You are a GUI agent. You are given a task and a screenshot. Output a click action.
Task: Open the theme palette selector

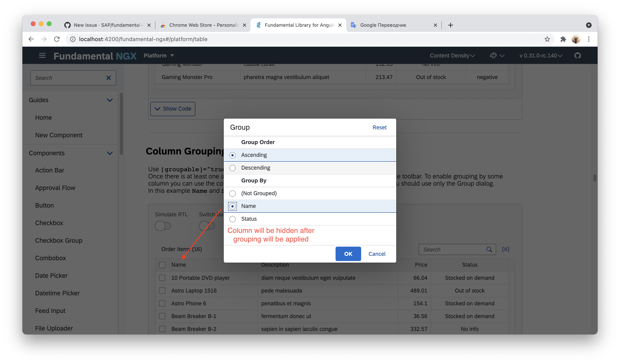[497, 55]
